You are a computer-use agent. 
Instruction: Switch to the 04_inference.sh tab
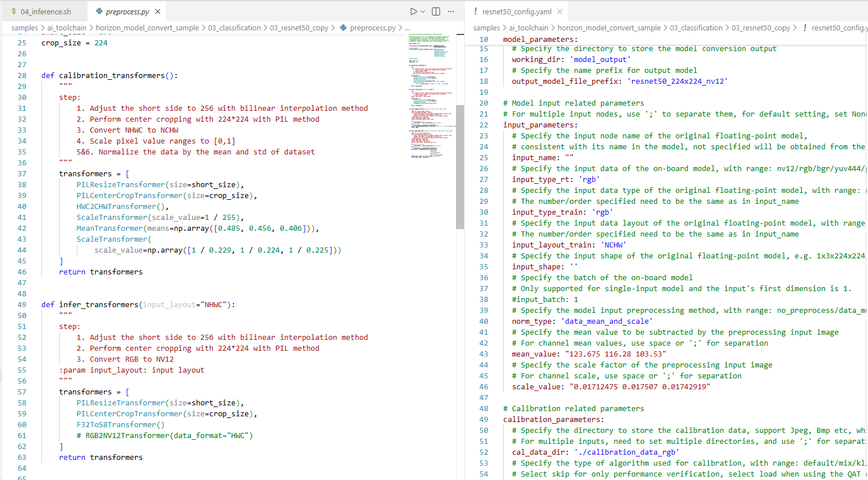point(45,11)
